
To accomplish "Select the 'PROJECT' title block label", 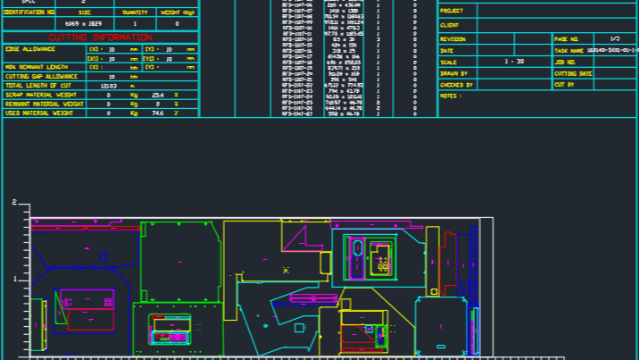I will click(x=451, y=11).
